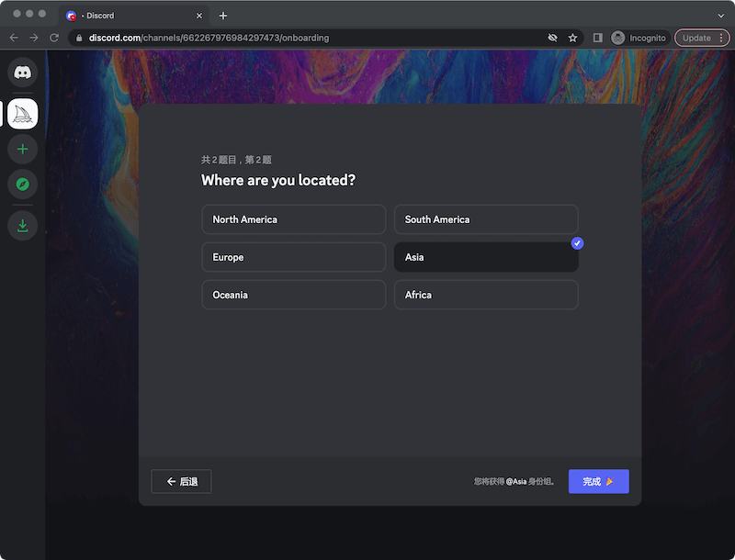The height and width of the screenshot is (560, 735).
Task: Choose Africa as your location
Action: click(485, 295)
